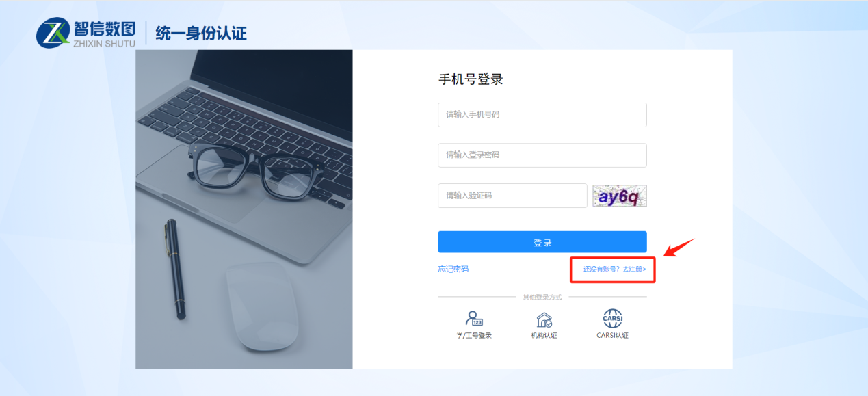Click the verification code input field
The height and width of the screenshot is (396, 868).
pos(513,196)
